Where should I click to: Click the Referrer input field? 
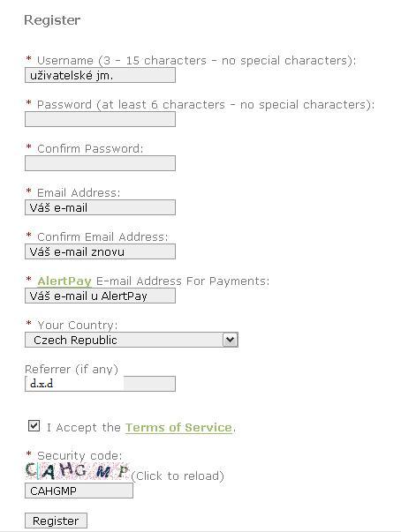point(100,384)
